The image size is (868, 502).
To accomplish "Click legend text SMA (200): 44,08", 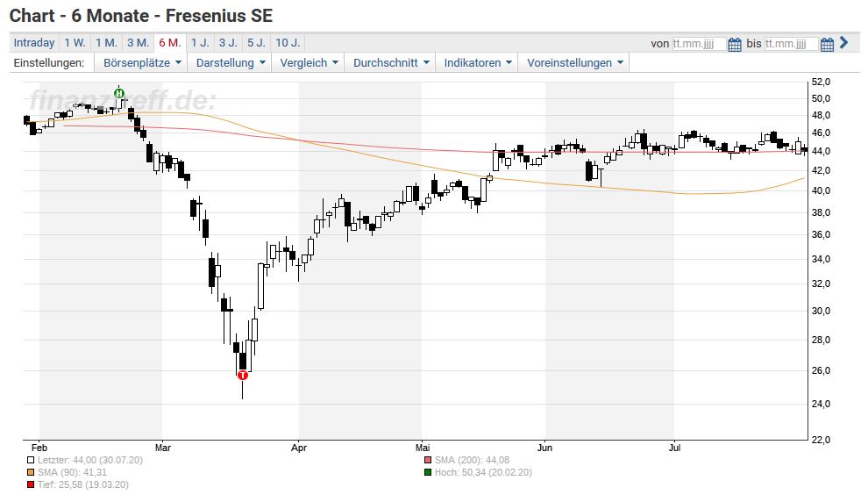I will (472, 460).
